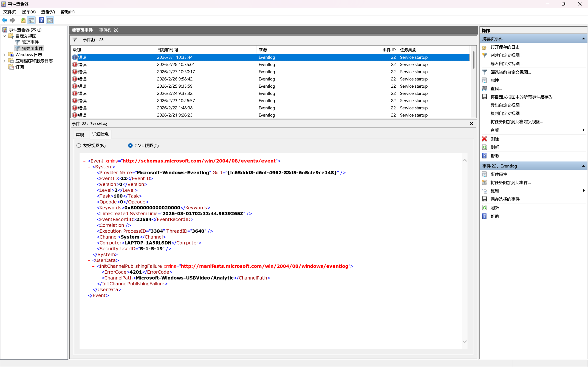Select the 友好视图 radio button
This screenshot has height=367, width=588.
79,145
